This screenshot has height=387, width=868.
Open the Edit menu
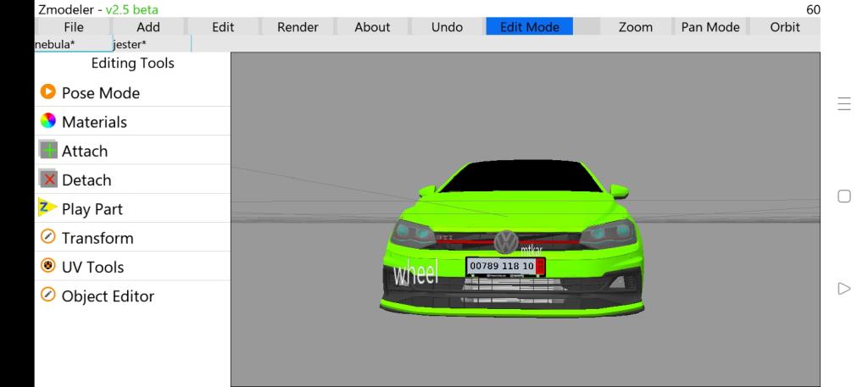(223, 26)
